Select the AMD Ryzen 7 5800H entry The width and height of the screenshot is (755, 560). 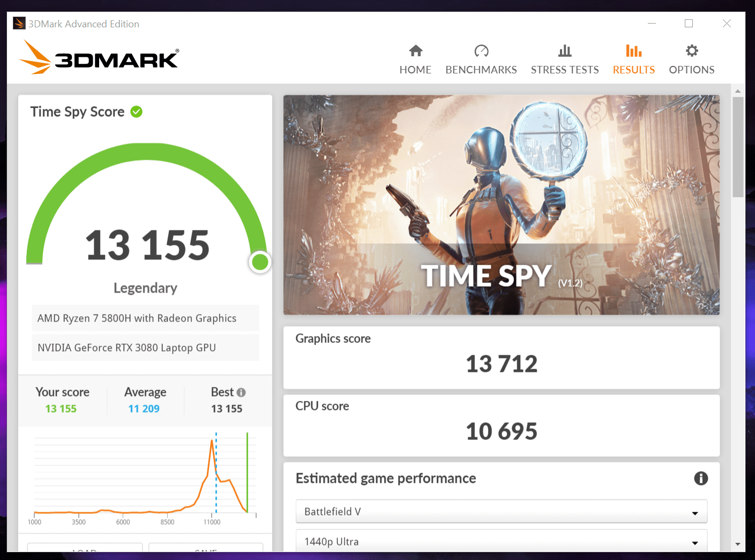(x=145, y=318)
